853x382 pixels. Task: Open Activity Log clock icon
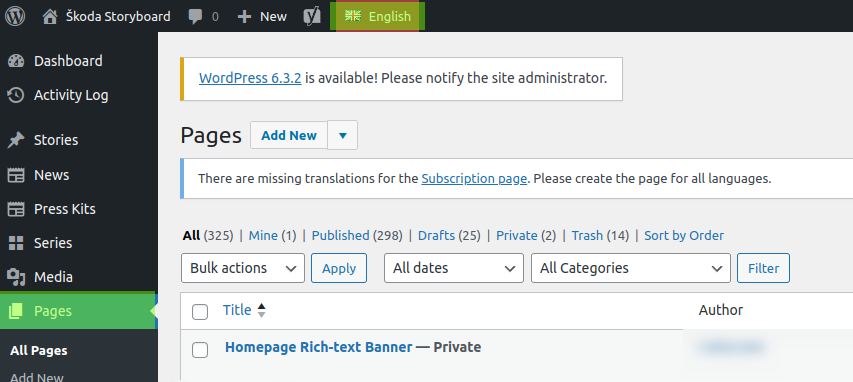16,95
